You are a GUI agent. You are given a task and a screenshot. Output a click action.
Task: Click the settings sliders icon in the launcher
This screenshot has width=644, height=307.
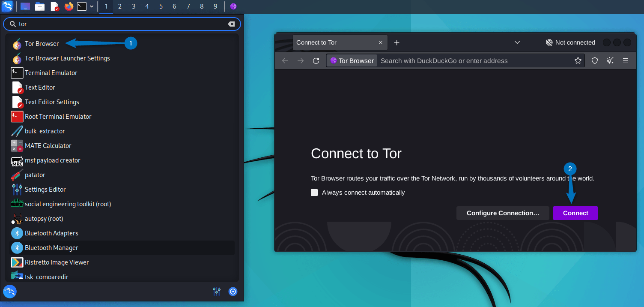pyautogui.click(x=217, y=292)
